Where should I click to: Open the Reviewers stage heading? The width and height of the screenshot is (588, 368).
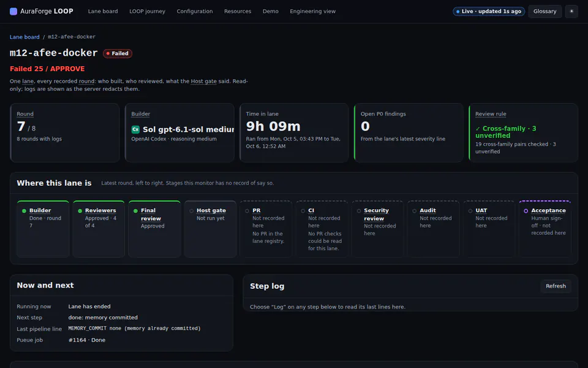pyautogui.click(x=100, y=210)
